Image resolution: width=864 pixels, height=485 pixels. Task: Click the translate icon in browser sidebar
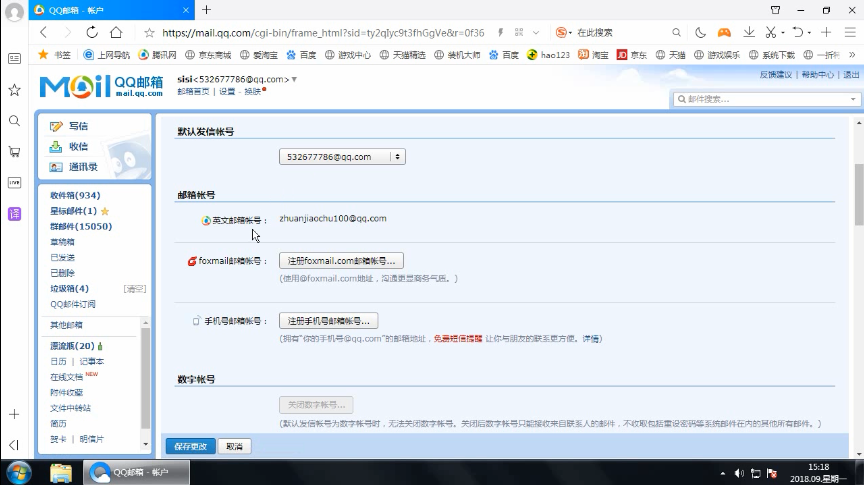14,214
